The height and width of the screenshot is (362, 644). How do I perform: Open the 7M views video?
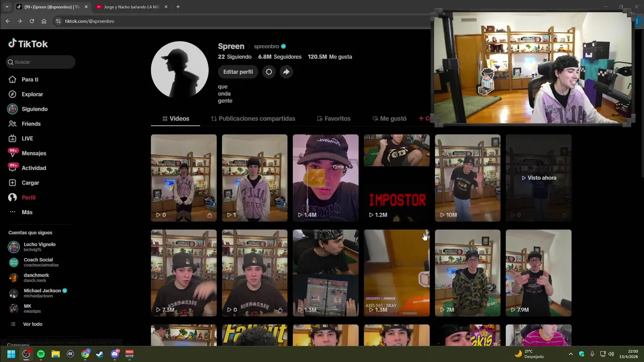[x=467, y=273]
